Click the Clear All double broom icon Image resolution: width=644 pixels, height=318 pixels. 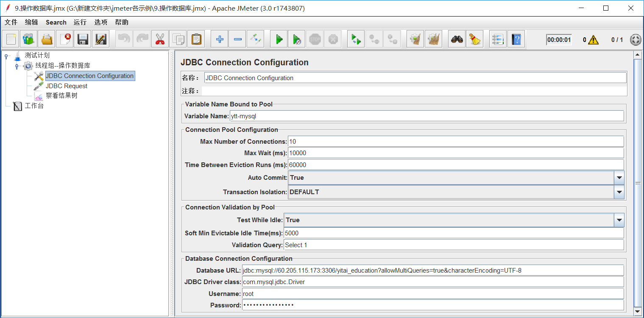click(433, 39)
